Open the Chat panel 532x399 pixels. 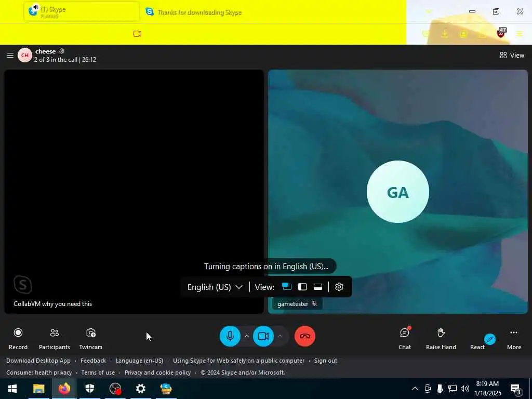pyautogui.click(x=404, y=339)
